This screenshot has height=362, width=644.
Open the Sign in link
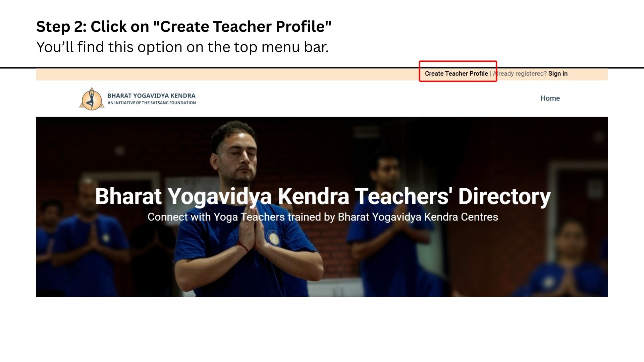pyautogui.click(x=558, y=74)
